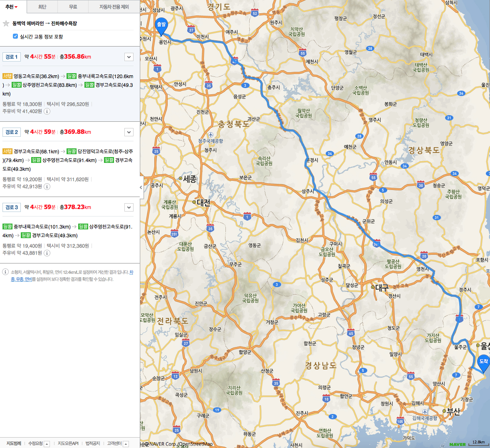Show fuel cost info icon for 경로 3

pyautogui.click(x=47, y=253)
